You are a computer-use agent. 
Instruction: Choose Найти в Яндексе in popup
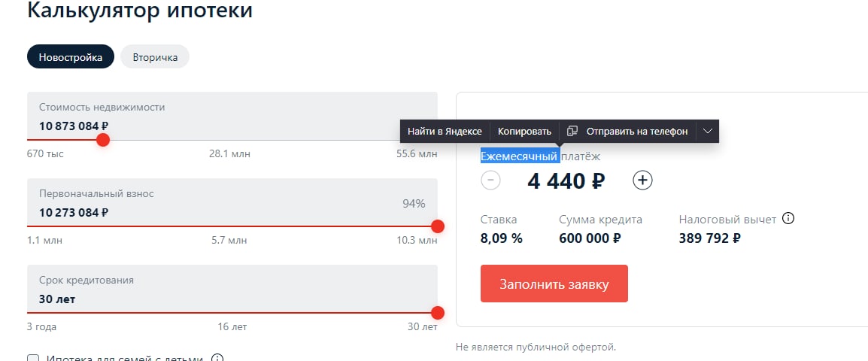445,131
